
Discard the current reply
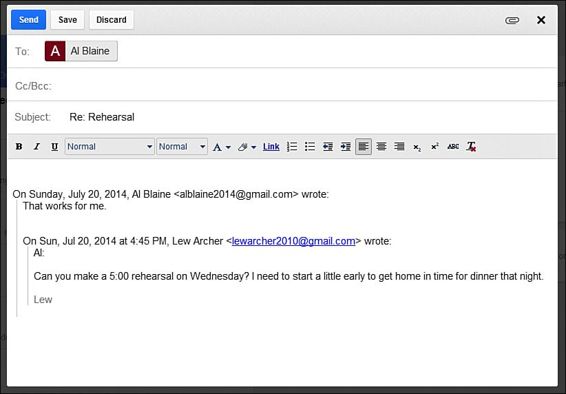[x=111, y=19]
